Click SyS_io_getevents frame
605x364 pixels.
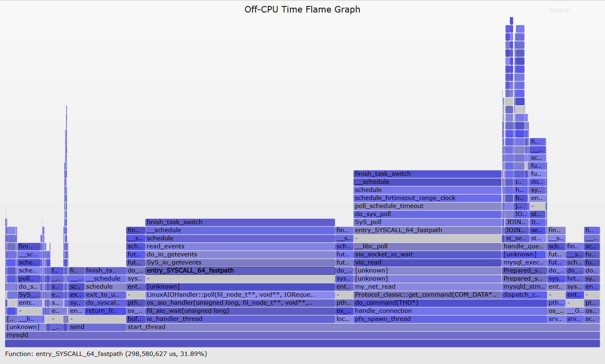coord(240,262)
